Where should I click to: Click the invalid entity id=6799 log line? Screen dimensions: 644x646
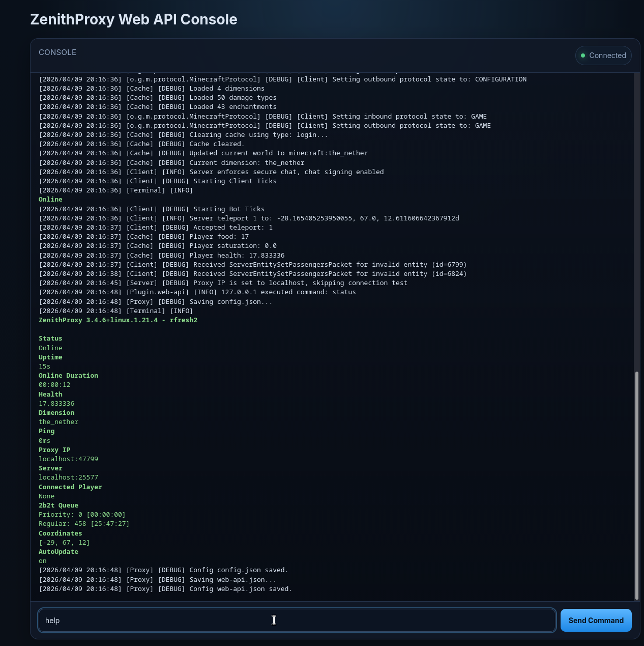coord(253,265)
